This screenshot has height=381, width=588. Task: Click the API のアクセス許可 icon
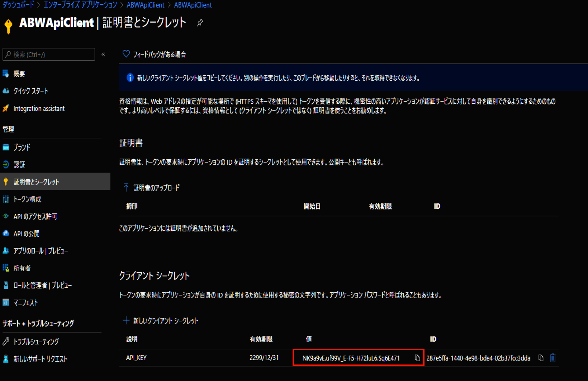6,216
